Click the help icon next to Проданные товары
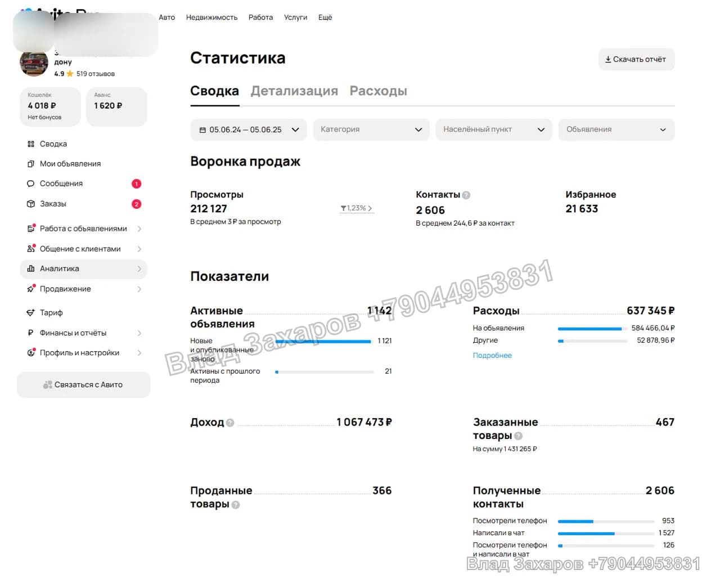Image resolution: width=720 pixels, height=588 pixels. pyautogui.click(x=236, y=505)
